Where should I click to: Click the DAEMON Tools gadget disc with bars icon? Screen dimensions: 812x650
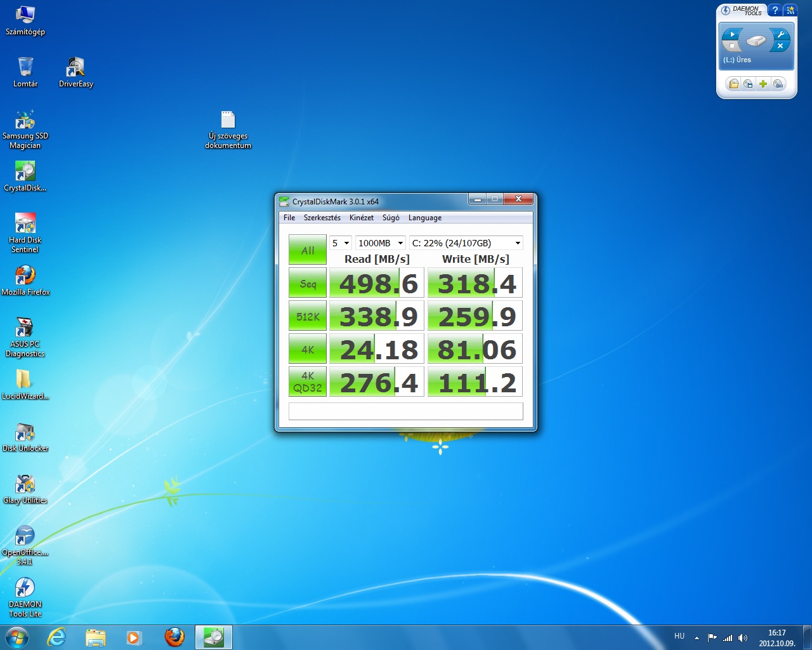point(778,84)
